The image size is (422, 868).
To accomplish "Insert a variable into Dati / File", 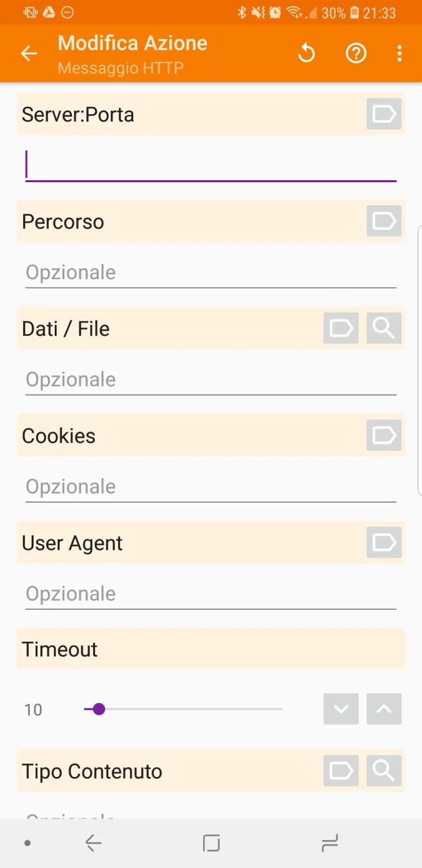I will click(x=340, y=328).
